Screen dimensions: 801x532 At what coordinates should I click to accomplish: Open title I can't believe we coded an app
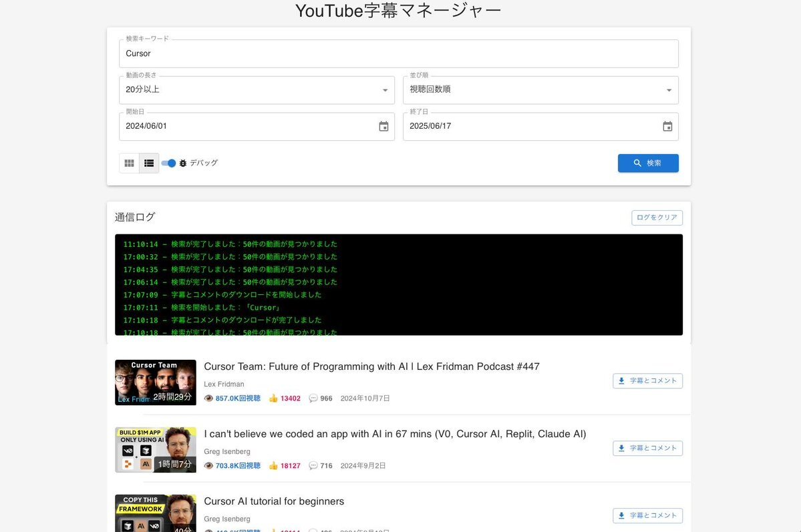point(395,434)
